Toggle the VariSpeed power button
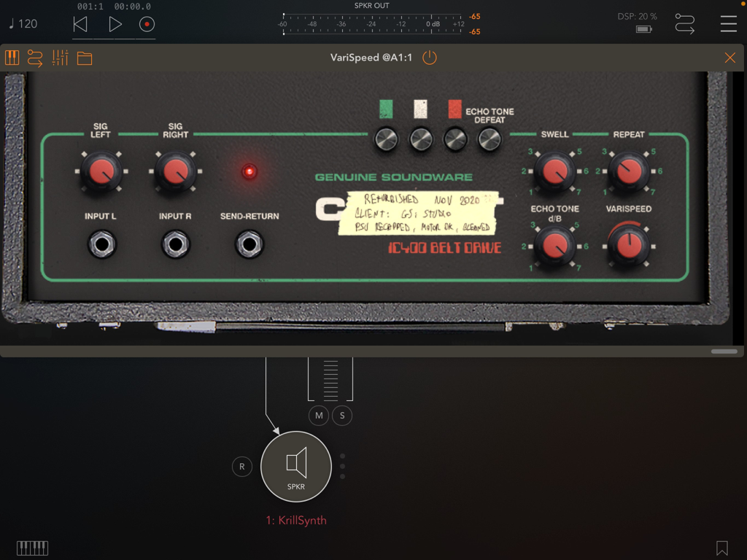 pos(429,58)
